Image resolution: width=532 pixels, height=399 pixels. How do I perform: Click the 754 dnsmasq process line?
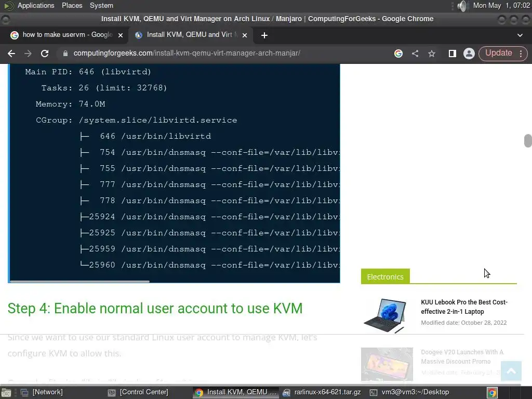coord(209,152)
